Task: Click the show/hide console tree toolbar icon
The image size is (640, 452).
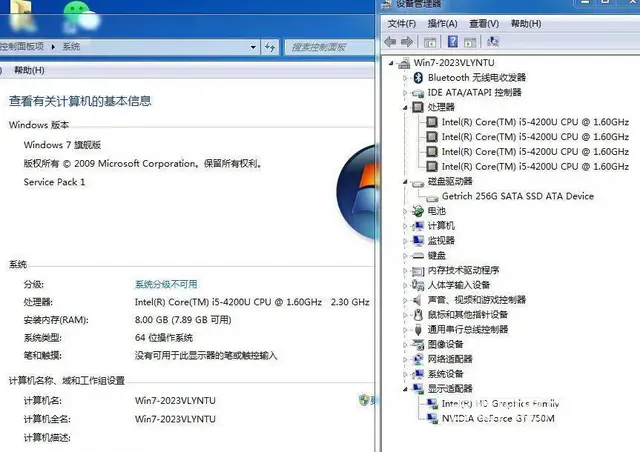Action: (x=430, y=42)
